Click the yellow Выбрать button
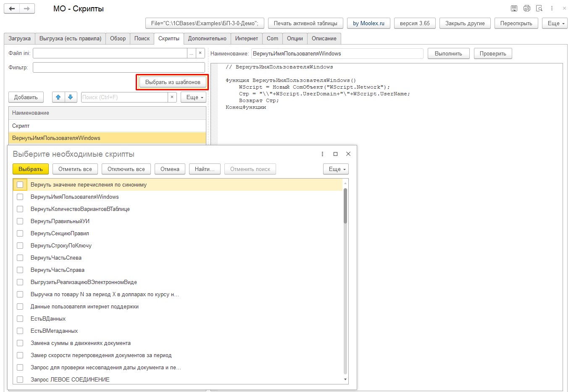 (x=31, y=169)
